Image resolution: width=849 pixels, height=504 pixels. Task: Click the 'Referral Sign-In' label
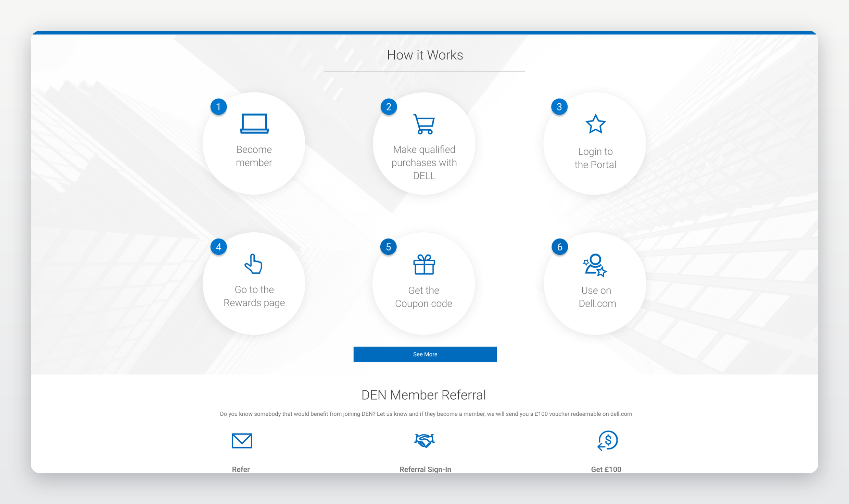425,469
